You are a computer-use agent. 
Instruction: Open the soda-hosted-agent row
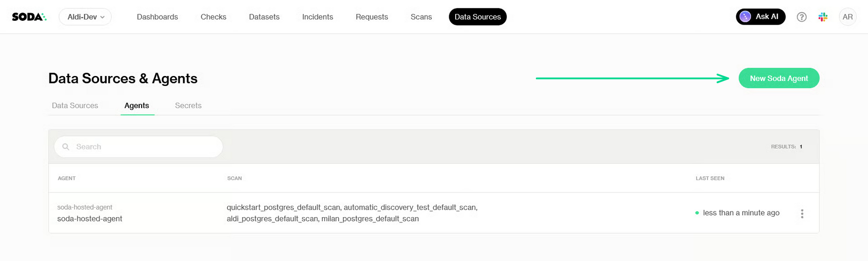coord(90,219)
